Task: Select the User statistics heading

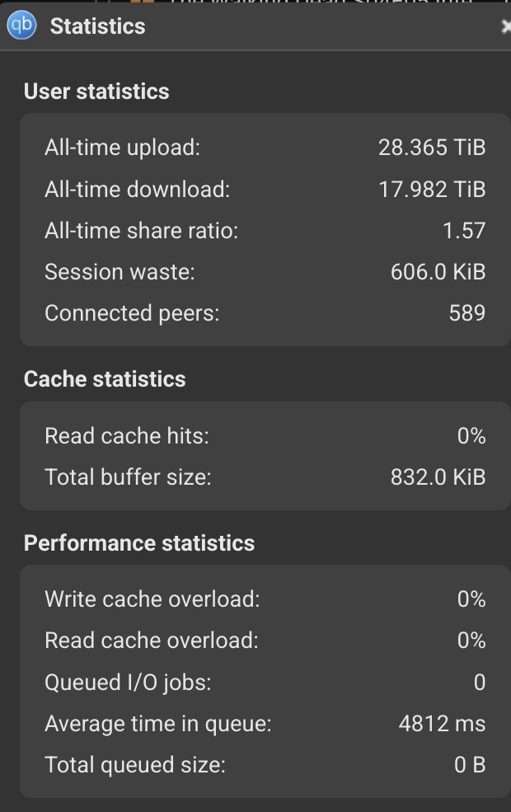Action: point(96,92)
